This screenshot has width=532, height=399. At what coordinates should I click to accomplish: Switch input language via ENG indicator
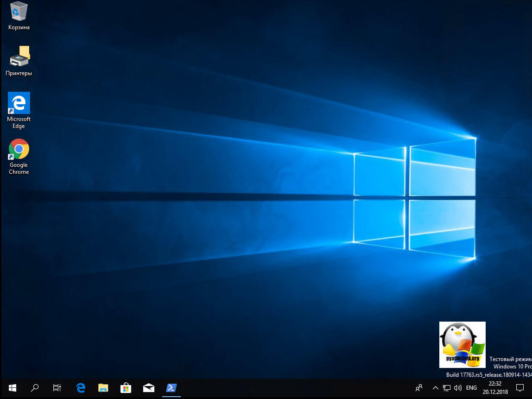(471, 388)
